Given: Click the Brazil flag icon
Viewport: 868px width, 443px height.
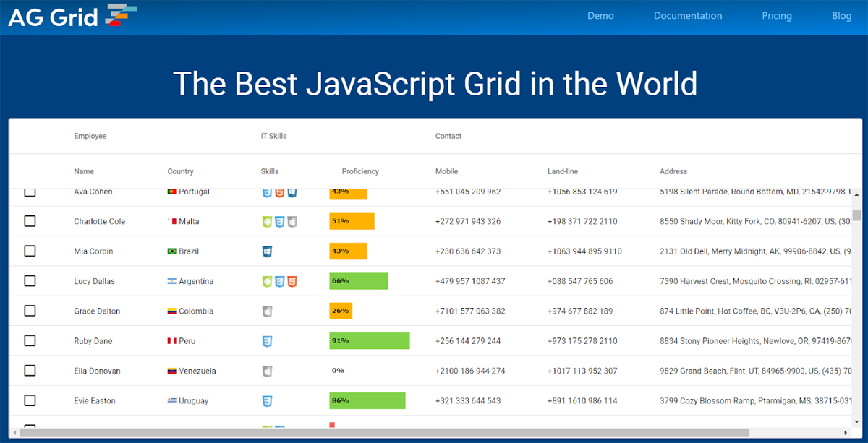Looking at the screenshot, I should click(x=172, y=251).
